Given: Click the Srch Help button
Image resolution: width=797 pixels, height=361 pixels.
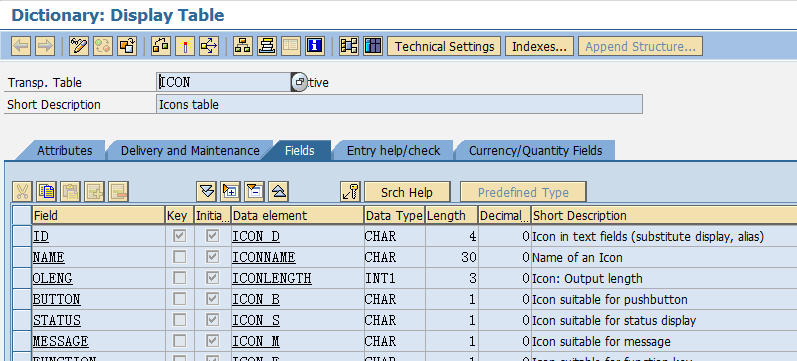Looking at the screenshot, I should pos(407,192).
